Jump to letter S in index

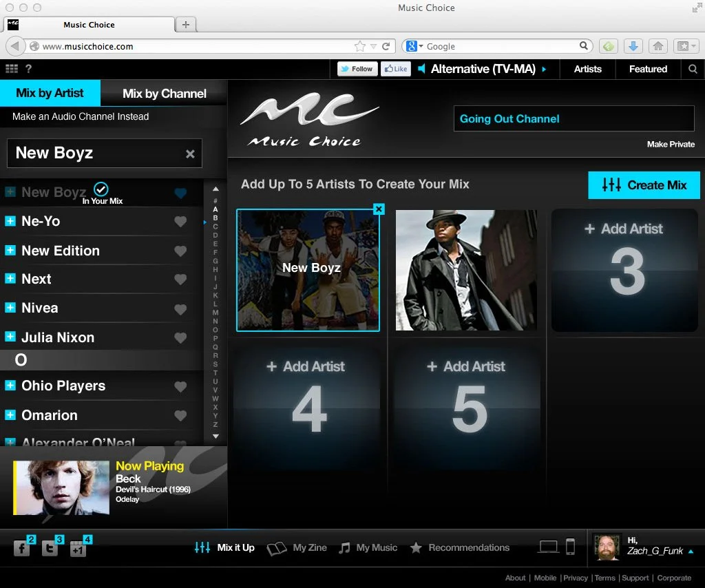click(215, 364)
